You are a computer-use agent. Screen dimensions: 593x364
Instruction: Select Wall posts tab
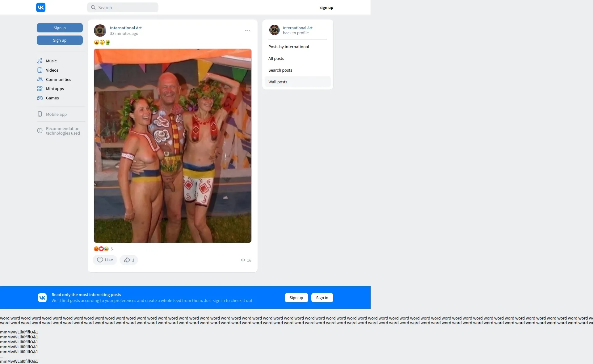click(298, 82)
